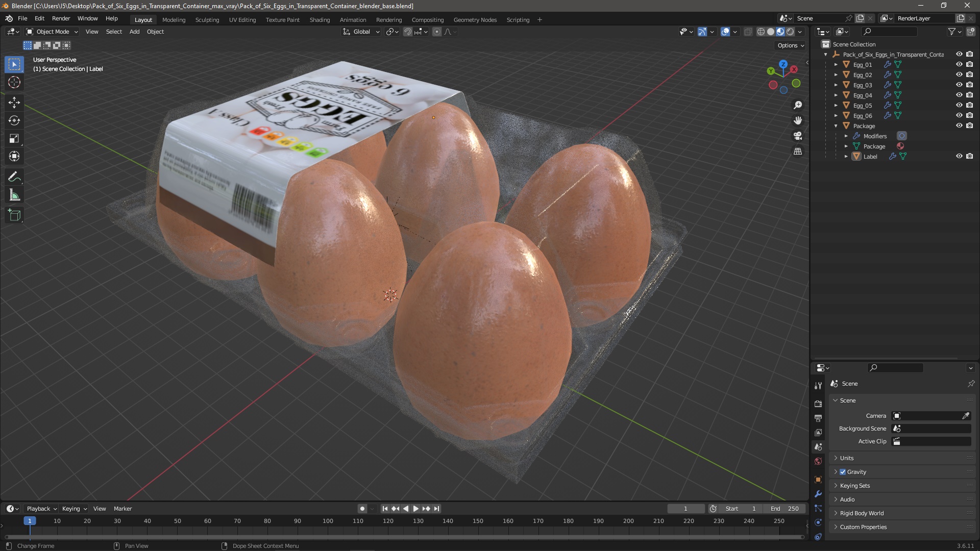Viewport: 980px width, 551px height.
Task: Open the Object Mode dropdown
Action: (x=52, y=32)
